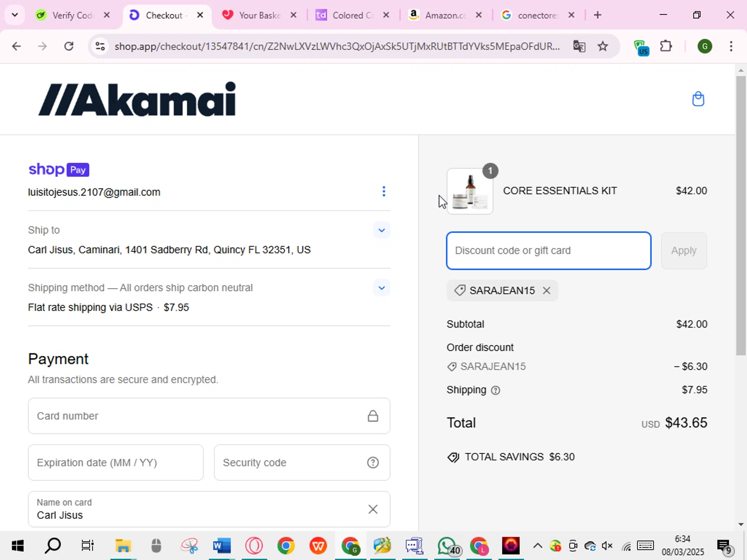Viewport: 747px width, 560px height.
Task: Go back to previous page
Action: 16,46
